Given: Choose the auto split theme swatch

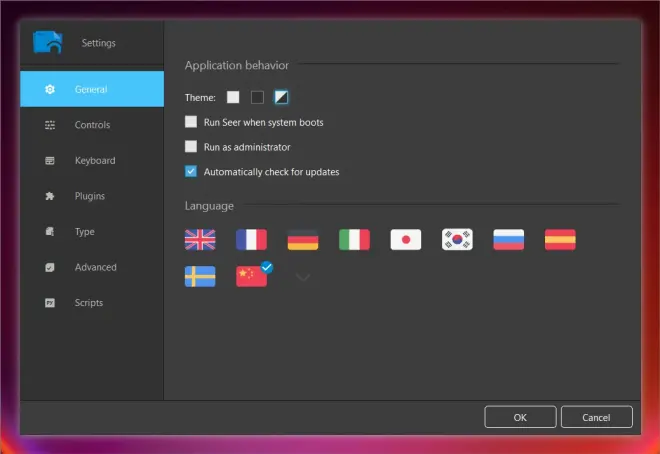Looking at the screenshot, I should coord(281,97).
